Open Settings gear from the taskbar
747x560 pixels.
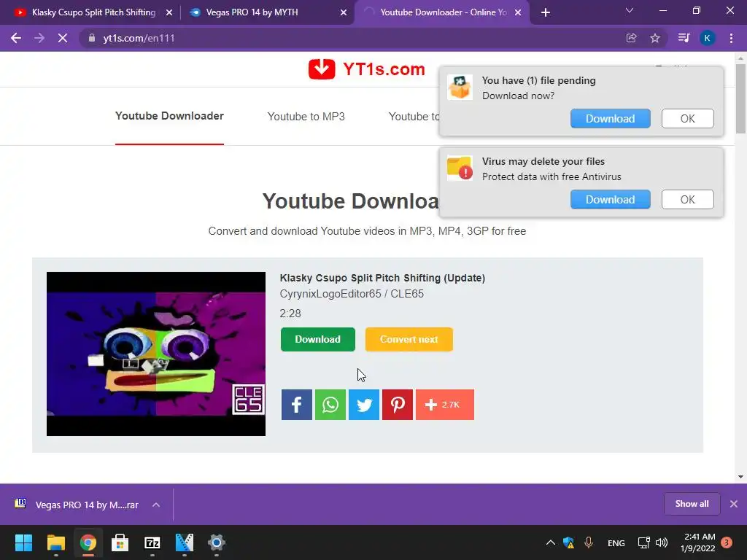point(216,542)
